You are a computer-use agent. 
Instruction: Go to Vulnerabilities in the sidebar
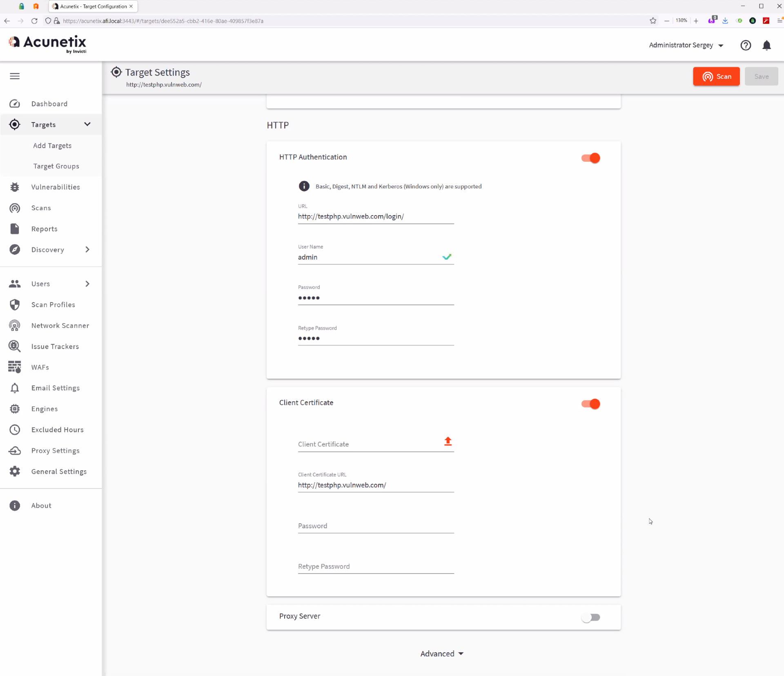[x=56, y=187]
